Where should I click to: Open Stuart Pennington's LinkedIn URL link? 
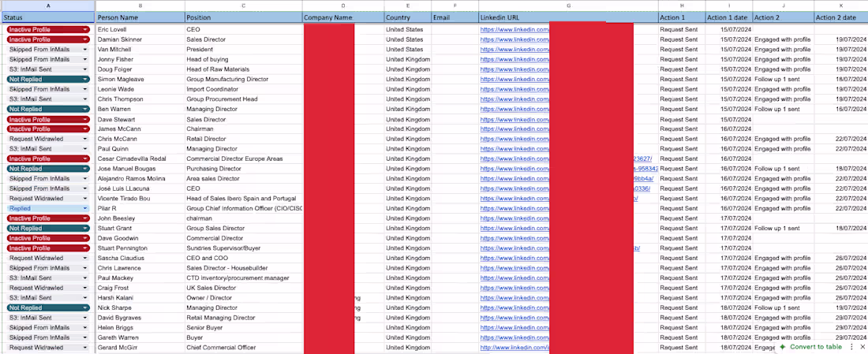point(514,248)
